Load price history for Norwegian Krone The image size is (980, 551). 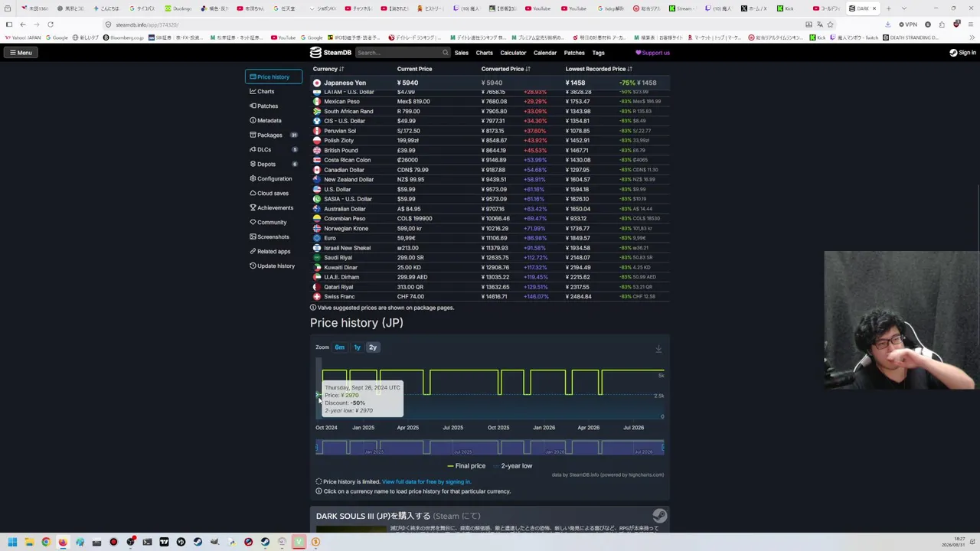[346, 229]
